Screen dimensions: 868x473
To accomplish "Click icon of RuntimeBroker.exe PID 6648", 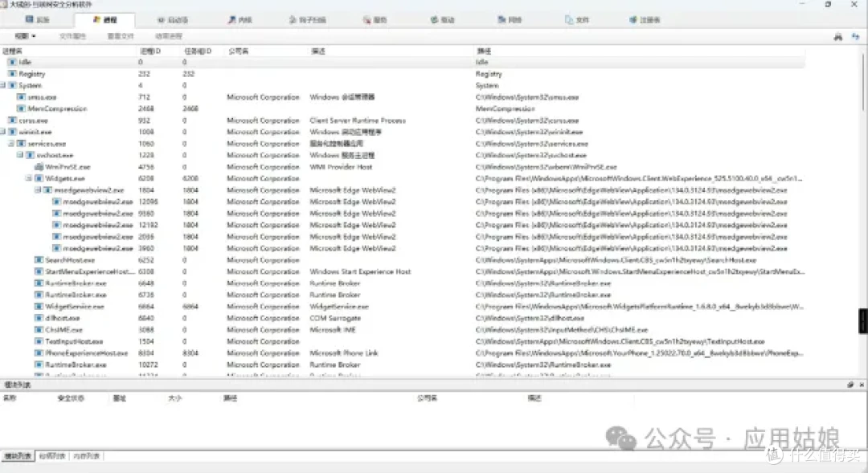I will (39, 283).
